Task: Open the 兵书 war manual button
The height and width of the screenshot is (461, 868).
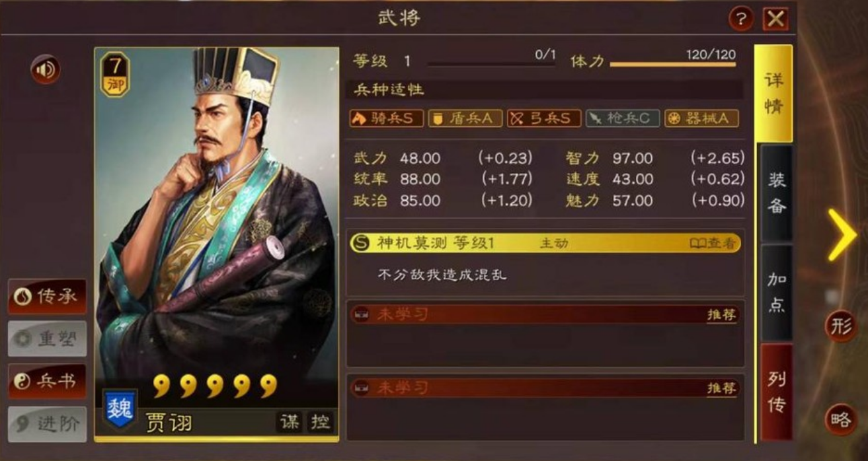Action: pos(47,381)
